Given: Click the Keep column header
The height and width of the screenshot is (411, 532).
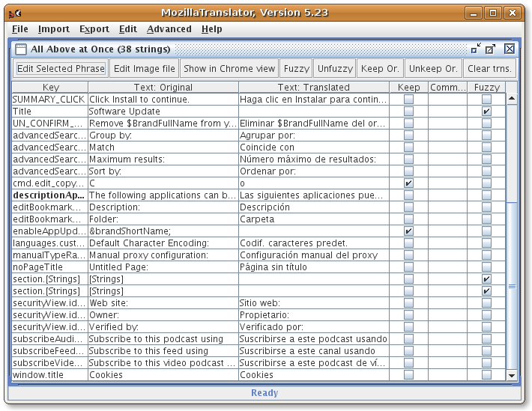Looking at the screenshot, I should tap(409, 87).
